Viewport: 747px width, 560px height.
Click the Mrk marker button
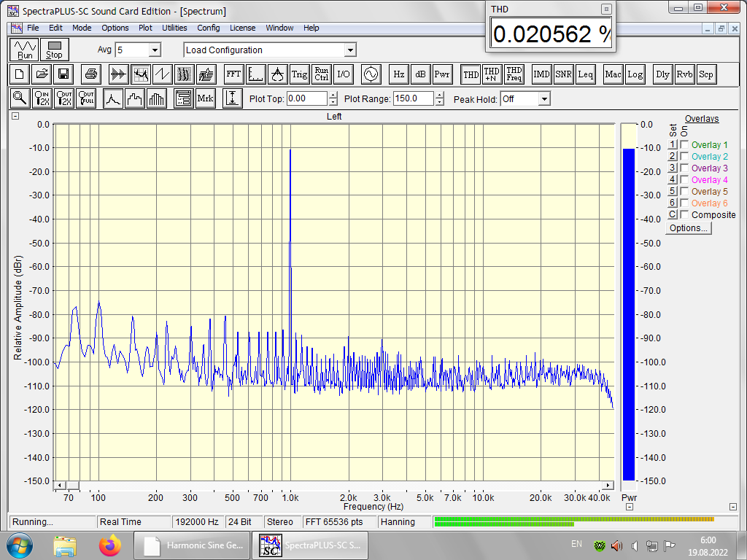[206, 98]
